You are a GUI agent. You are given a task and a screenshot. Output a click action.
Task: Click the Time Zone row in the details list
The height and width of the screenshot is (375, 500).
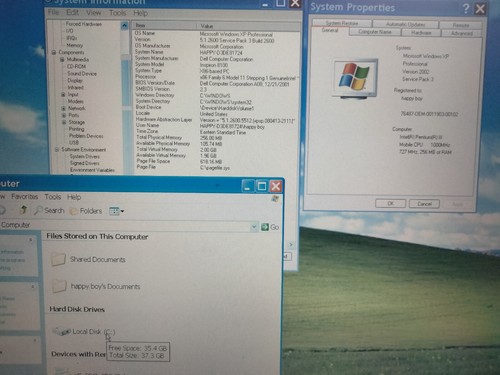216,132
